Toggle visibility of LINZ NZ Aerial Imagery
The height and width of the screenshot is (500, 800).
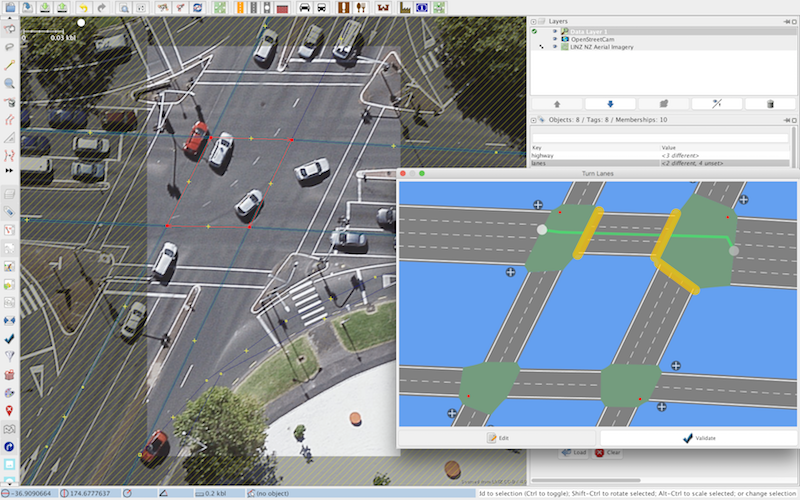click(x=555, y=47)
